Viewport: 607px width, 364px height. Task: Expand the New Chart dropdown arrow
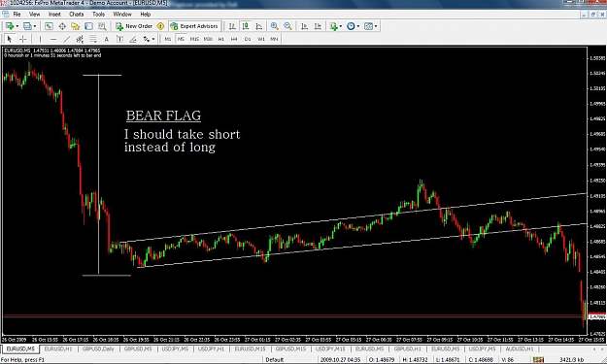point(17,26)
